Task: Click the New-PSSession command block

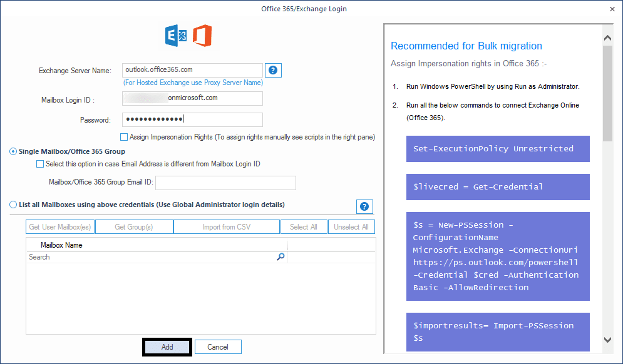Action: click(x=498, y=256)
